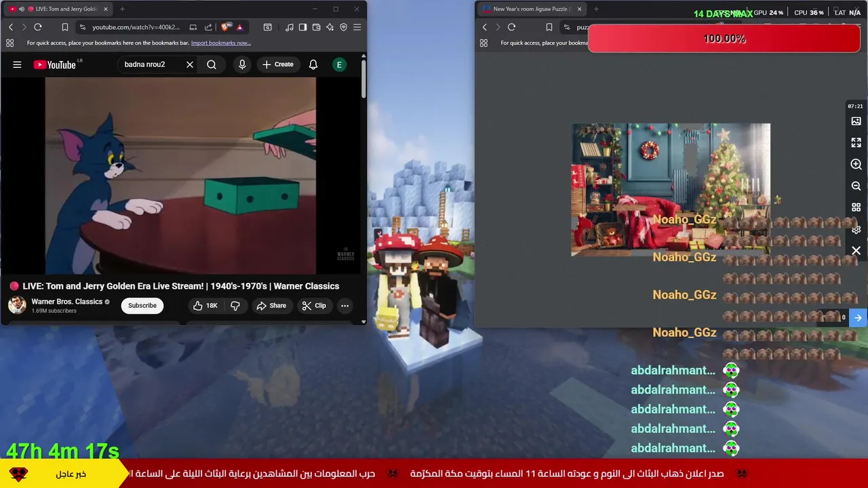Viewport: 868px width, 488px height.
Task: Show puzzle preview image icon
Action: point(856,121)
